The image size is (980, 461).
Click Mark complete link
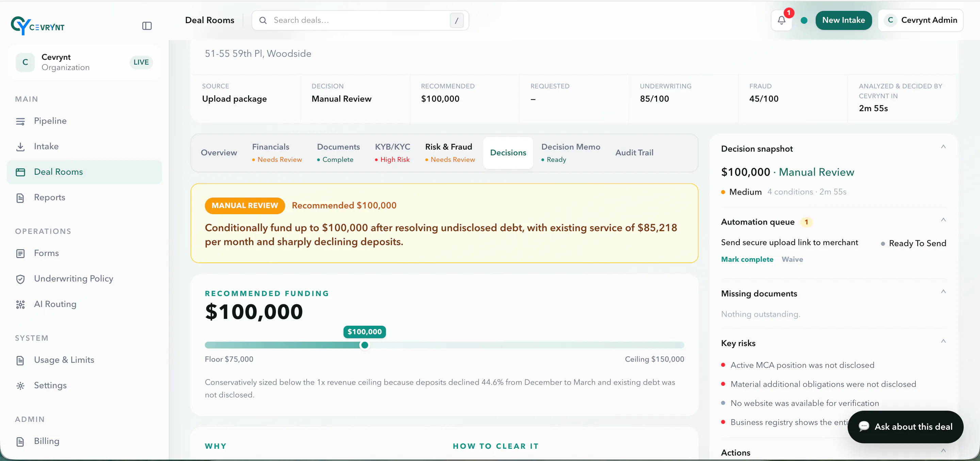747,259
